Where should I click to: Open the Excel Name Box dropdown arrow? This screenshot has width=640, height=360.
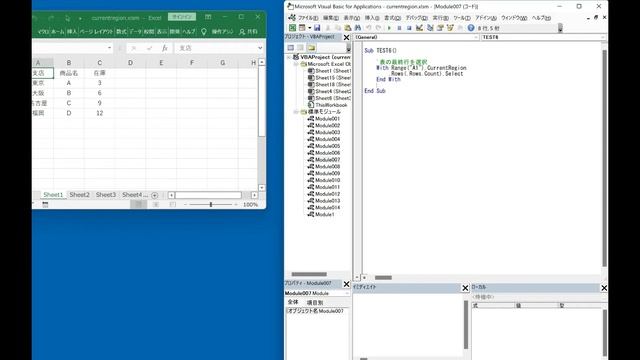click(109, 48)
